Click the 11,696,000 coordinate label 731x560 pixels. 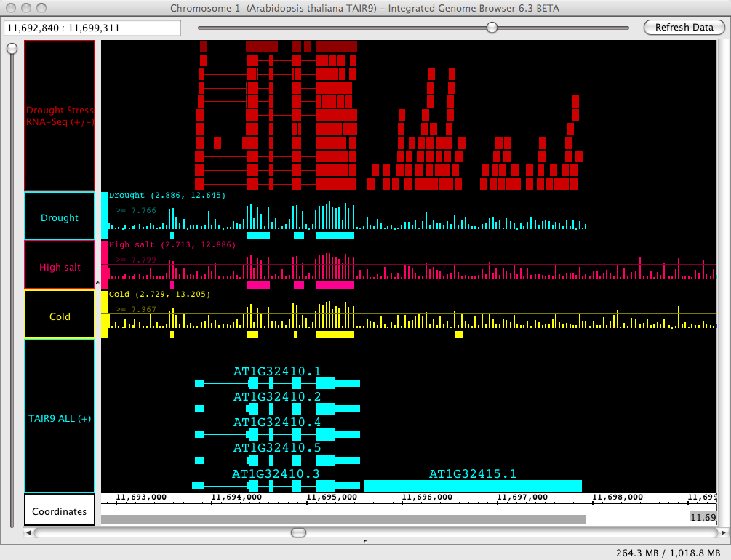(427, 497)
